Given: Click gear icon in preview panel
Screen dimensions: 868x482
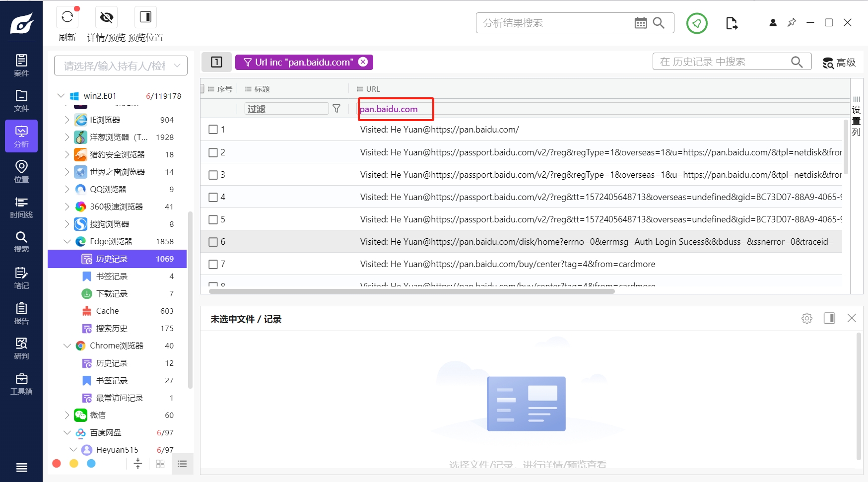Looking at the screenshot, I should tap(807, 318).
